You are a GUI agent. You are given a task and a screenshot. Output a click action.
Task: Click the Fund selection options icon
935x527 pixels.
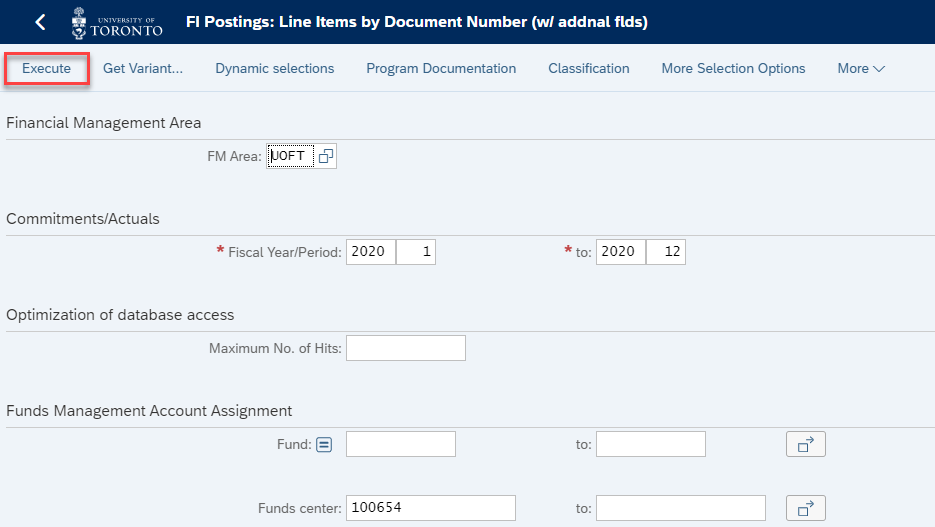pyautogui.click(x=324, y=445)
